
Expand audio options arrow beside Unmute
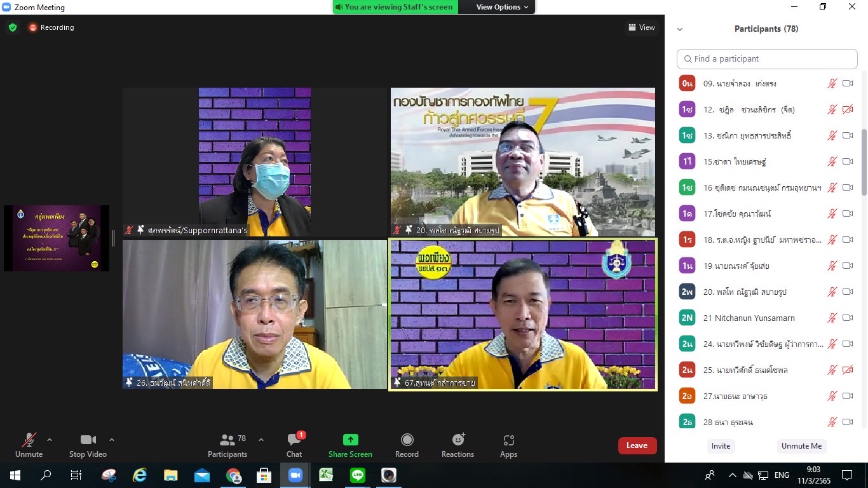click(x=50, y=440)
